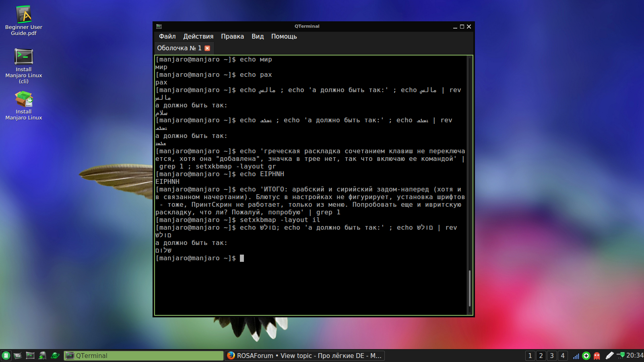This screenshot has height=362, width=644.
Task: Open the Вид menu
Action: (x=258, y=37)
